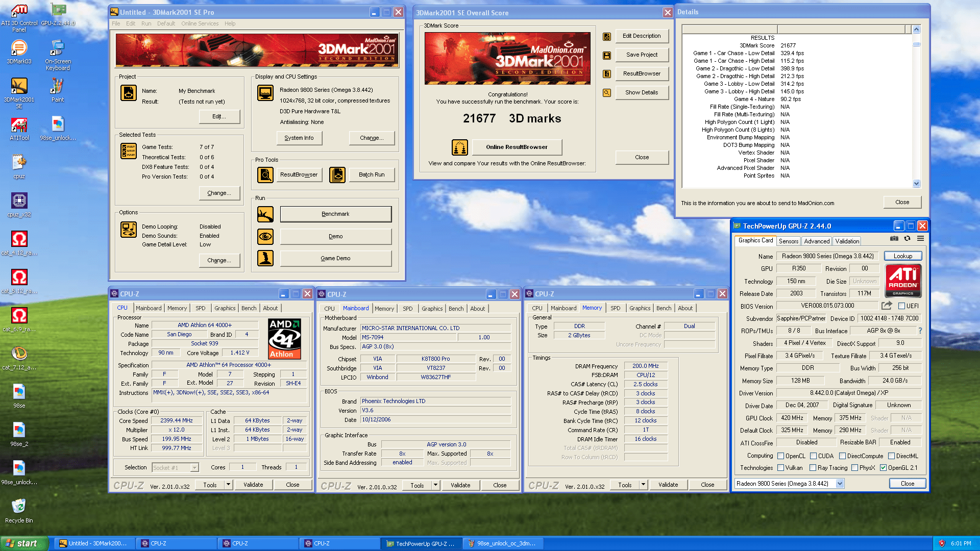Click Show Details magnifier icon
This screenshot has height=551, width=980.
[x=607, y=93]
